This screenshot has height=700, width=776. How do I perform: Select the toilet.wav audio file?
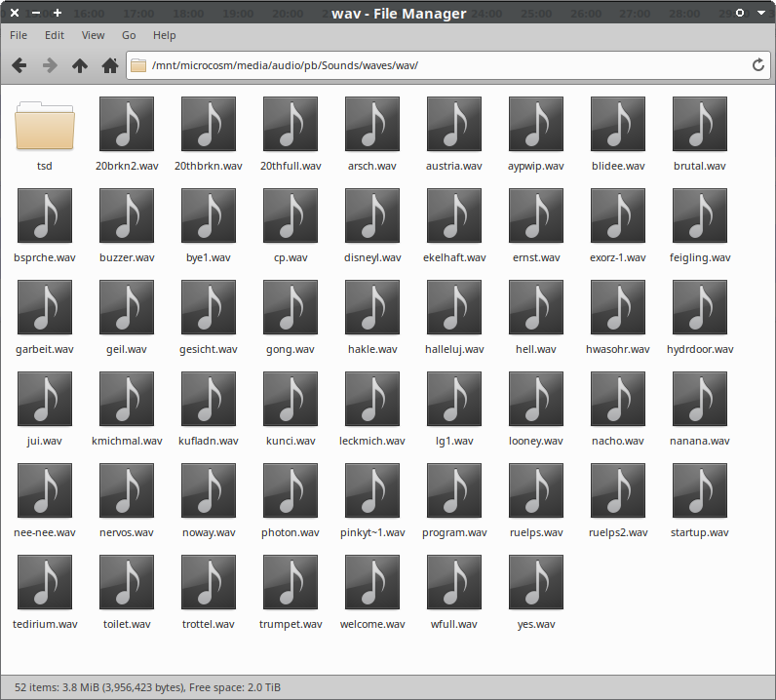(127, 583)
